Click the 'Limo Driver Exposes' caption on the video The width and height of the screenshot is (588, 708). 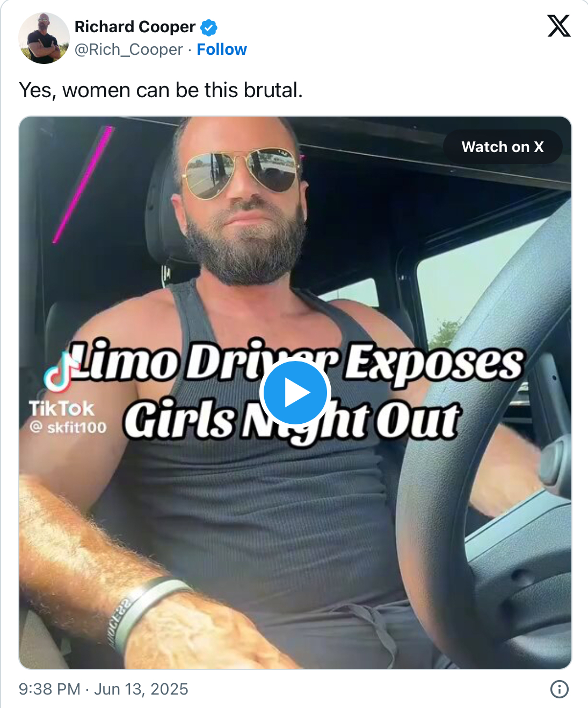point(297,361)
